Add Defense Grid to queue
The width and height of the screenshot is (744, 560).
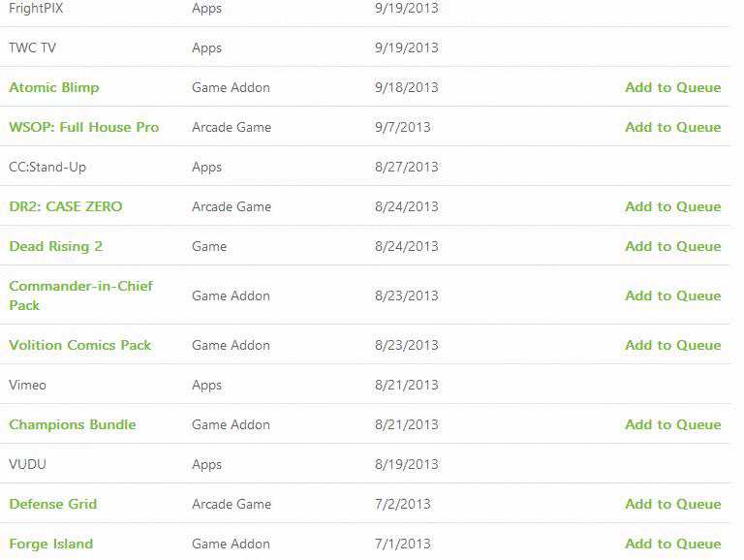pos(673,504)
